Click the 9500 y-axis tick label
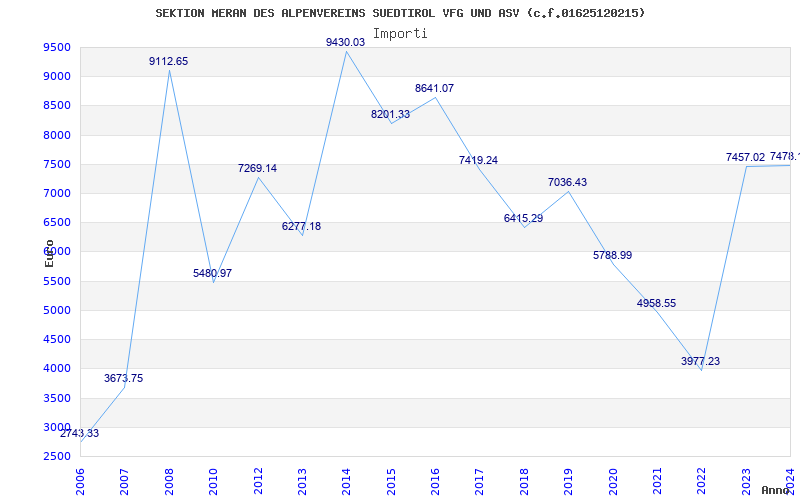Image resolution: width=800 pixels, height=500 pixels. [x=57, y=47]
